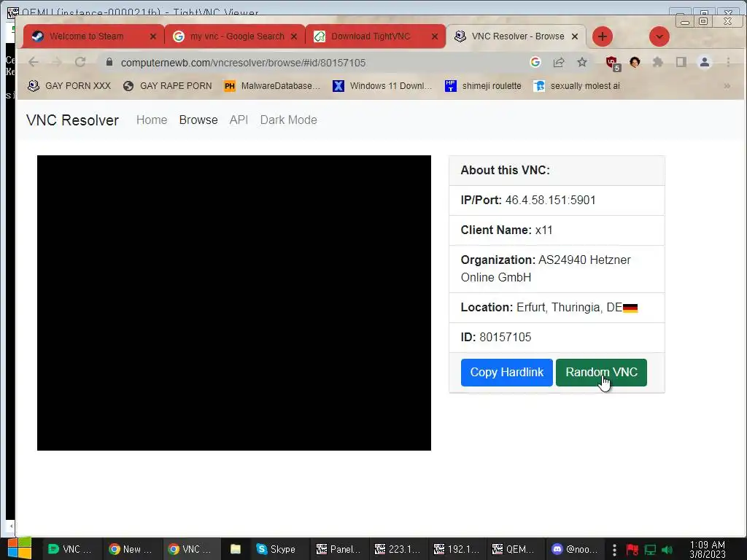Screen dimensions: 747x560
Task: Click the IP/Port value 46.4.58.151:5901
Action: pos(550,200)
